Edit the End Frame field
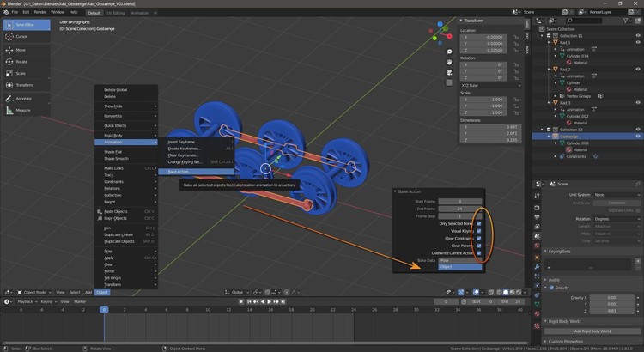 click(x=459, y=208)
